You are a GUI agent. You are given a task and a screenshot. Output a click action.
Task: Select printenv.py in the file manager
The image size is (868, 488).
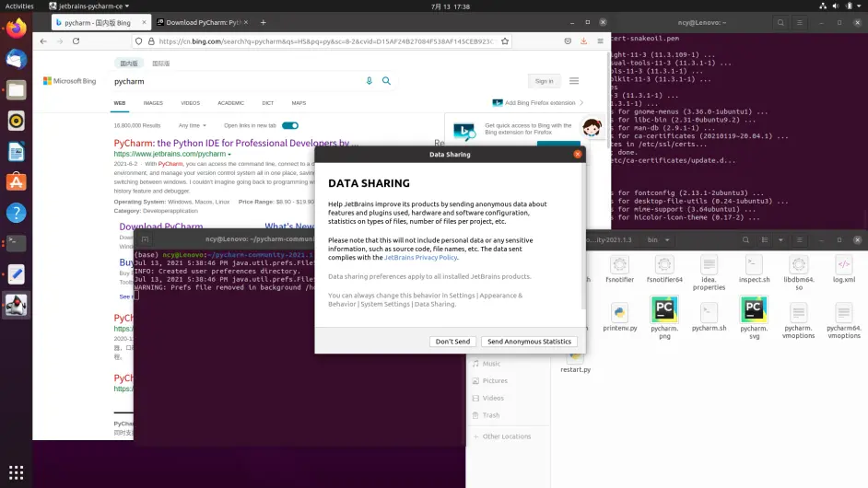[620, 318]
